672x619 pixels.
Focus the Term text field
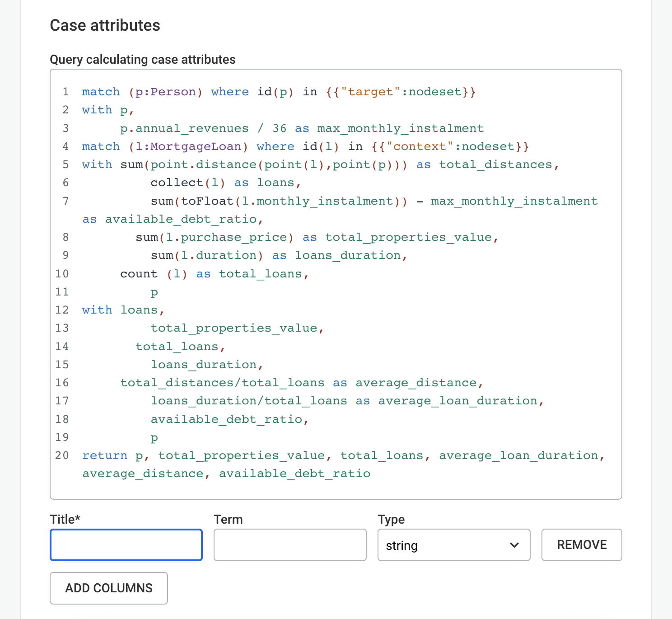290,545
